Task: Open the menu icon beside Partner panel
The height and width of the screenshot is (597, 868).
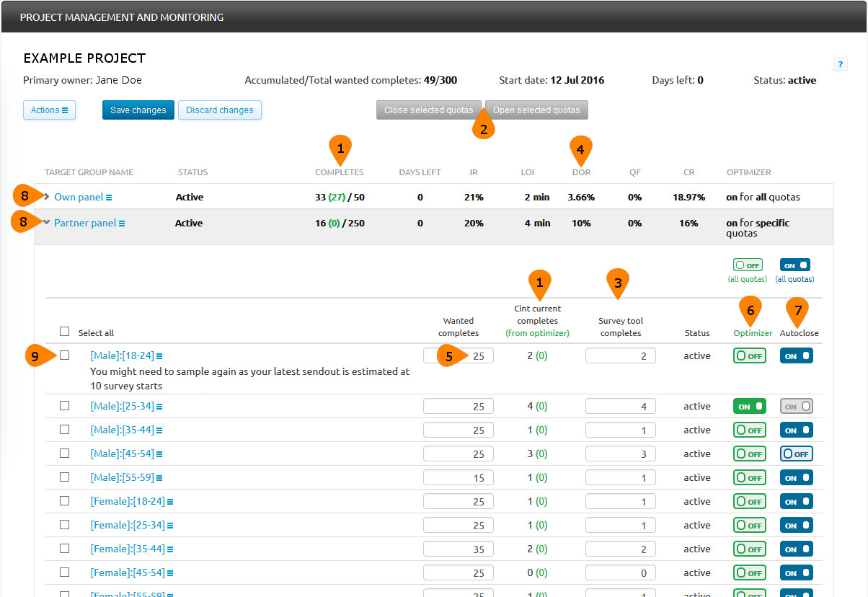Action: coord(122,224)
